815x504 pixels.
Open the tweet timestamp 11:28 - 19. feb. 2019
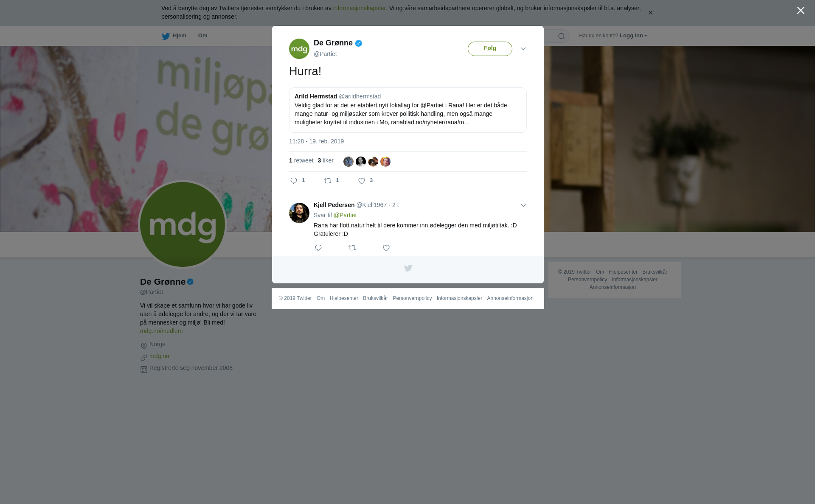[x=316, y=141]
